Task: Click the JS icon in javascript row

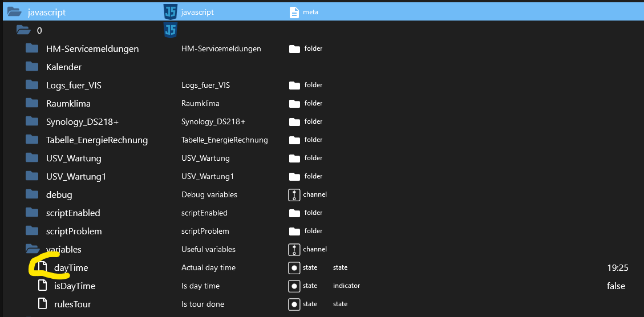Action: [170, 11]
